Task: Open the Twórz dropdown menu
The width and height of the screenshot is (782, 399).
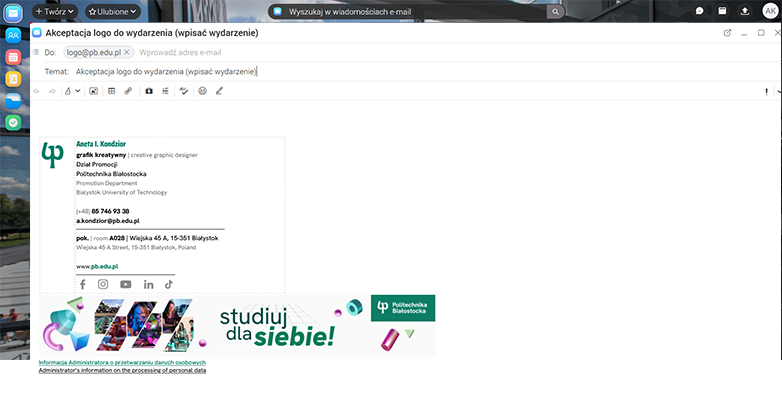Action: [x=55, y=11]
